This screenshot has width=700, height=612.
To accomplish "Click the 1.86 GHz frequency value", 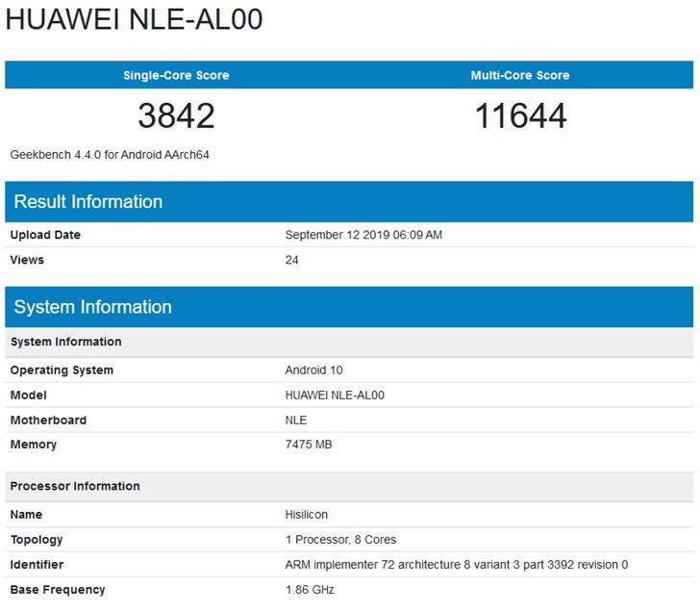I will pos(310,590).
